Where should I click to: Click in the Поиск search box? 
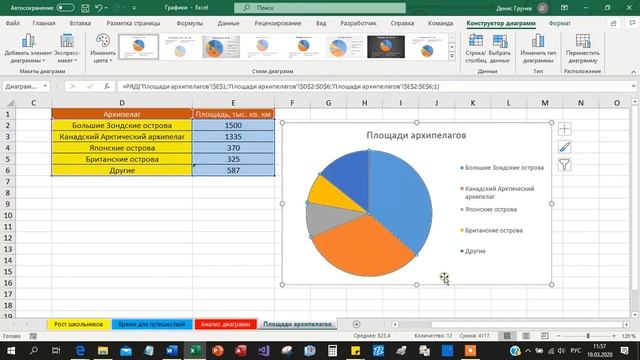320,8
